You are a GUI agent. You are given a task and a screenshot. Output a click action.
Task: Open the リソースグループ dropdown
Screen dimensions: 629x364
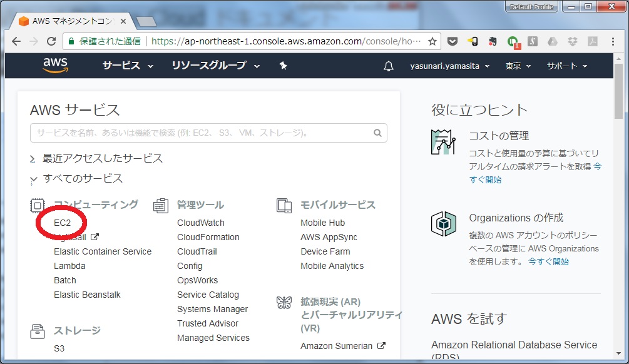pos(216,66)
